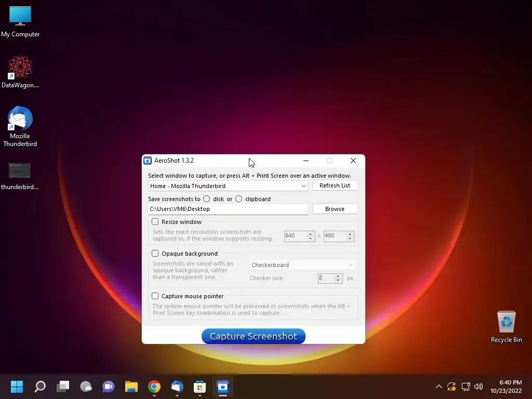Select the Recycle Bin icon
Image resolution: width=532 pixels, height=399 pixels.
(x=506, y=327)
